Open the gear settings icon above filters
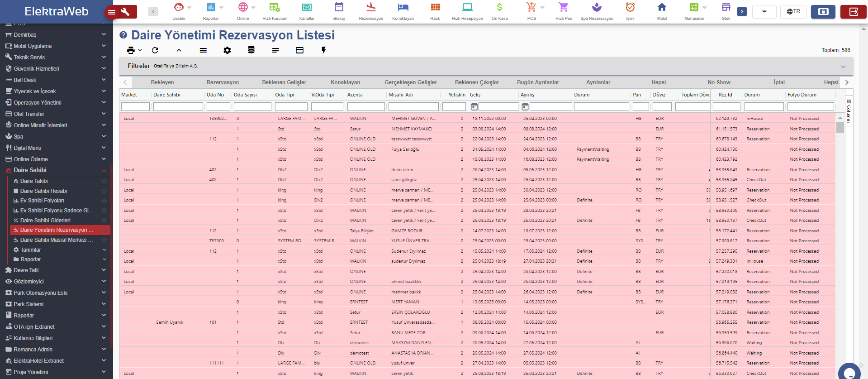868x379 pixels. (x=227, y=50)
